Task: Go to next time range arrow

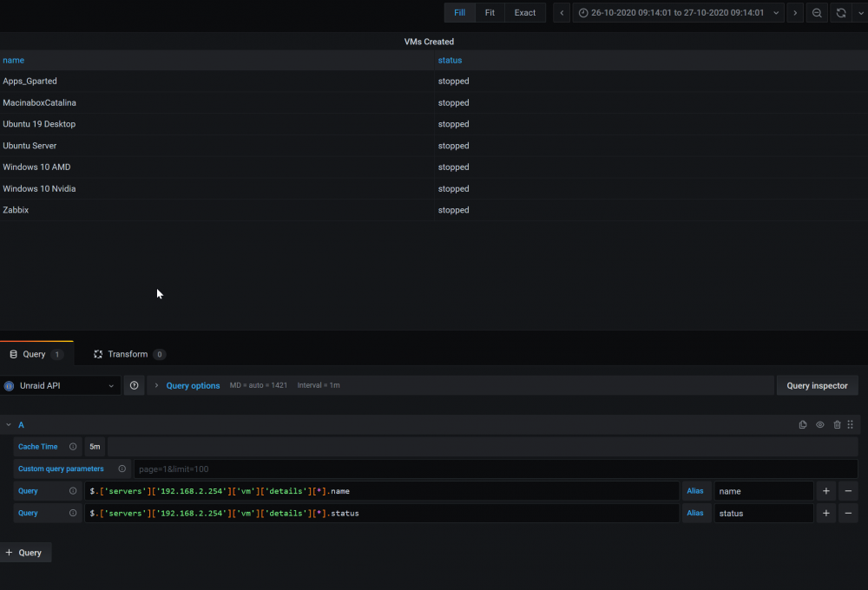Action: pyautogui.click(x=795, y=13)
